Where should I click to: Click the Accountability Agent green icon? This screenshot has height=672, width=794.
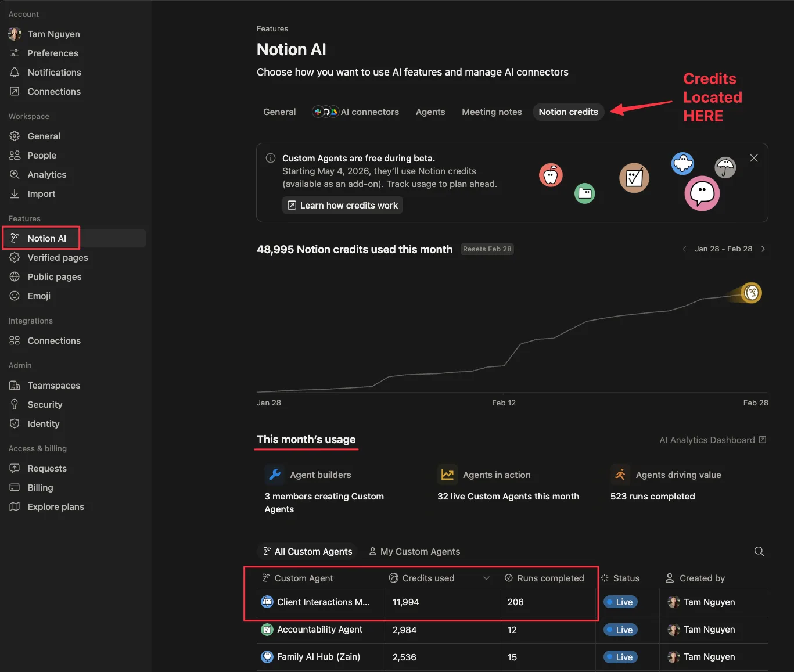(x=267, y=630)
